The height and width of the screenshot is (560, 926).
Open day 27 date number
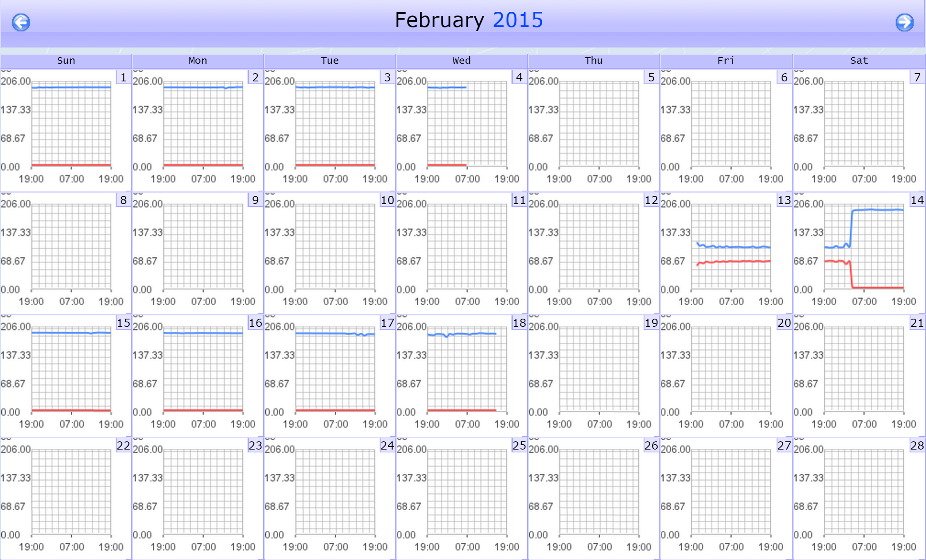click(x=784, y=445)
